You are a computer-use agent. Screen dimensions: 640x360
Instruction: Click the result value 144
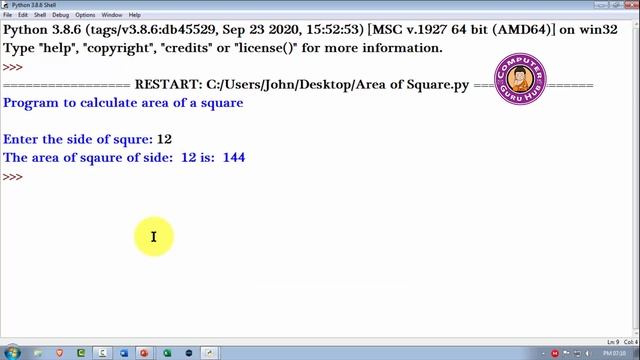(x=234, y=158)
